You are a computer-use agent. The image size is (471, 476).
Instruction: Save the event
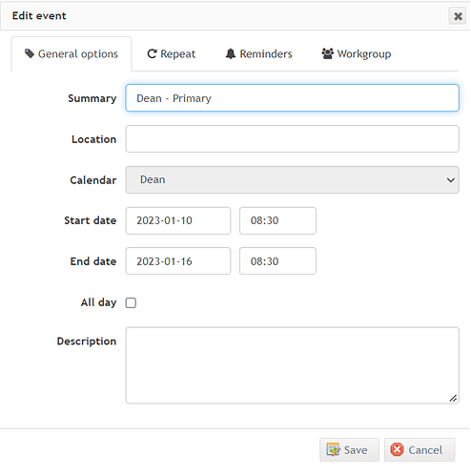click(349, 449)
